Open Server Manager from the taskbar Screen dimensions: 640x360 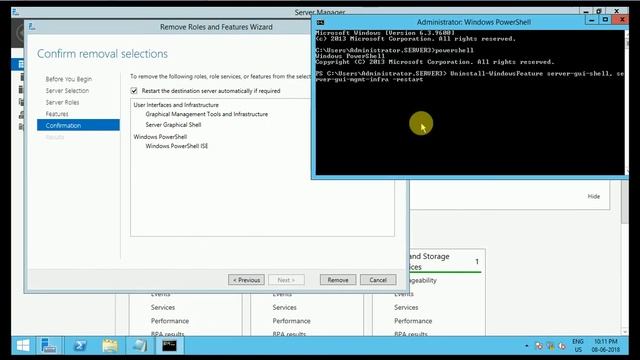pos(49,346)
